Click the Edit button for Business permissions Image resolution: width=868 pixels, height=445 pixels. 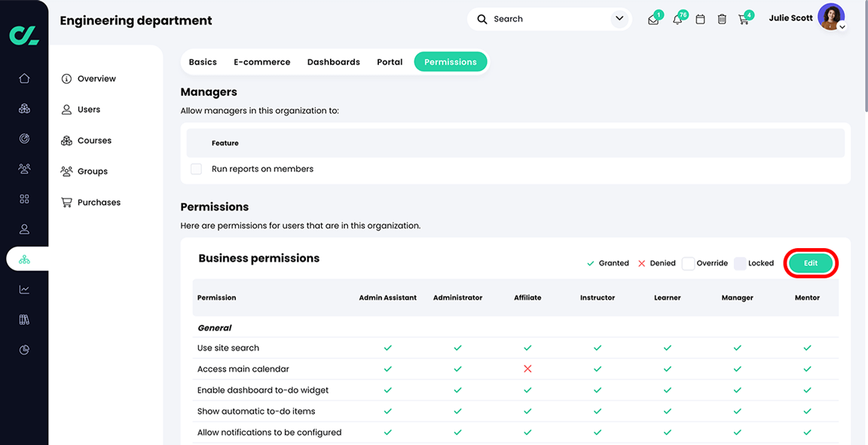click(x=810, y=263)
